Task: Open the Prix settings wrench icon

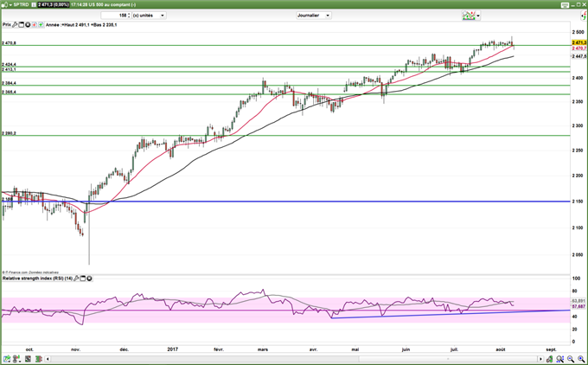Action: click(15, 25)
